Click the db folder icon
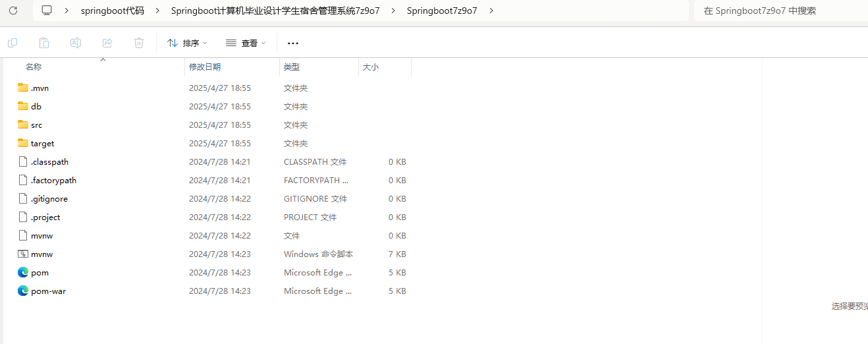The image size is (868, 344). pyautogui.click(x=23, y=106)
